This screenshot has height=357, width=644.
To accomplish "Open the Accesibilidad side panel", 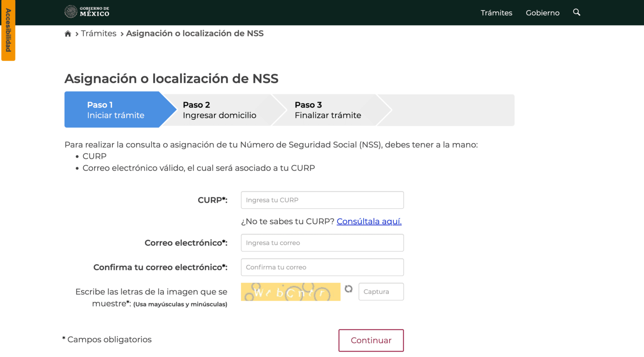I will tap(8, 30).
